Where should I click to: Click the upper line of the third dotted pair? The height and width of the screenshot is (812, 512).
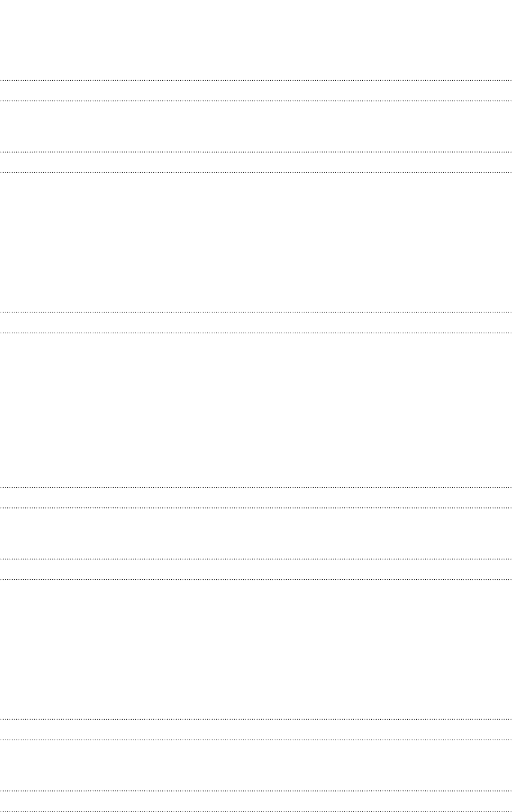(x=256, y=312)
